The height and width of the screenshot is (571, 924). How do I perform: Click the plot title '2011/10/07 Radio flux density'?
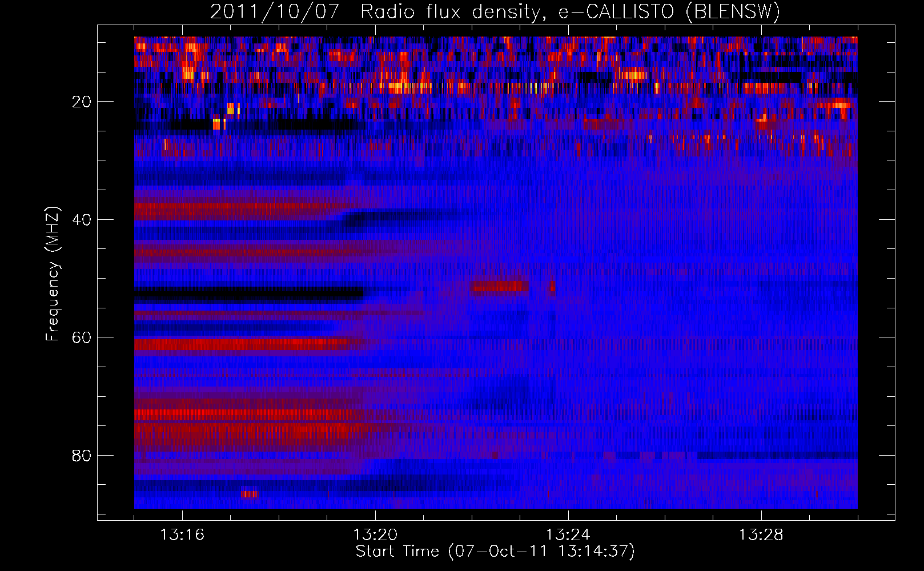click(x=495, y=12)
